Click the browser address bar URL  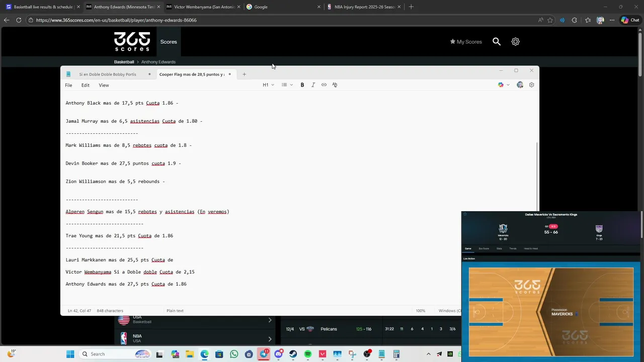116,20
